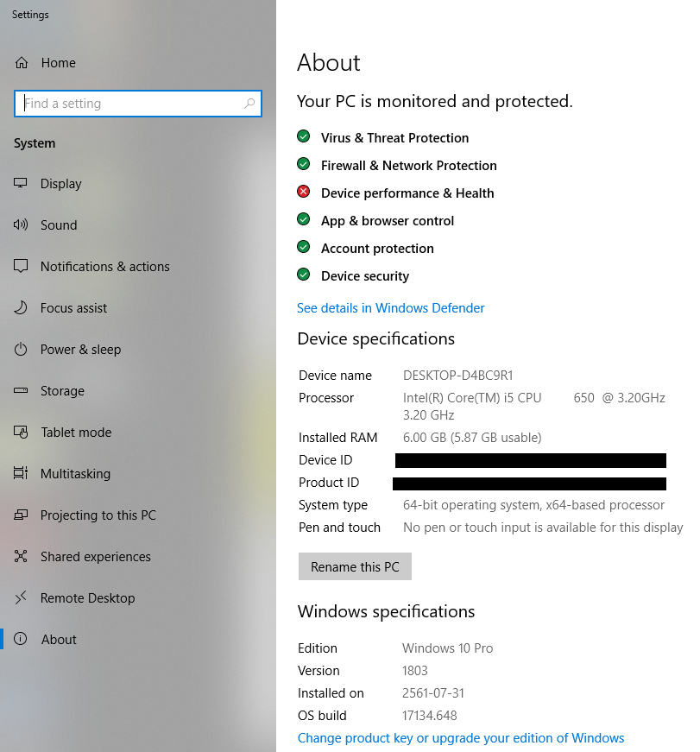Open Notifications & actions settings
The image size is (700, 752).
tap(104, 267)
